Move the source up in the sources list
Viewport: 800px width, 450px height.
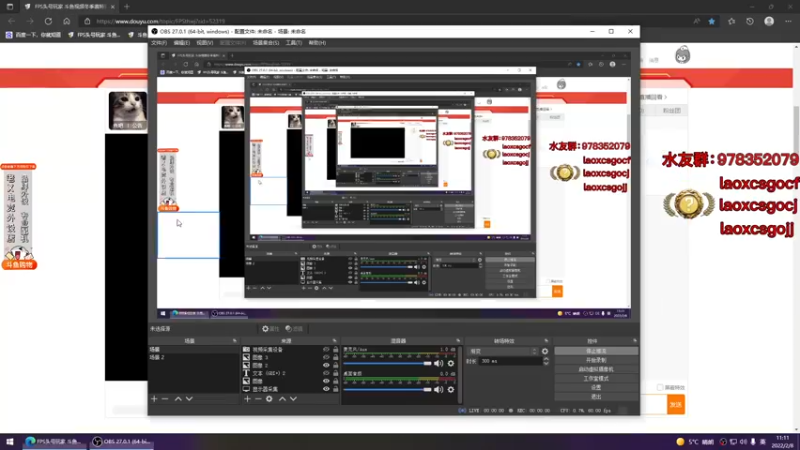click(x=282, y=398)
